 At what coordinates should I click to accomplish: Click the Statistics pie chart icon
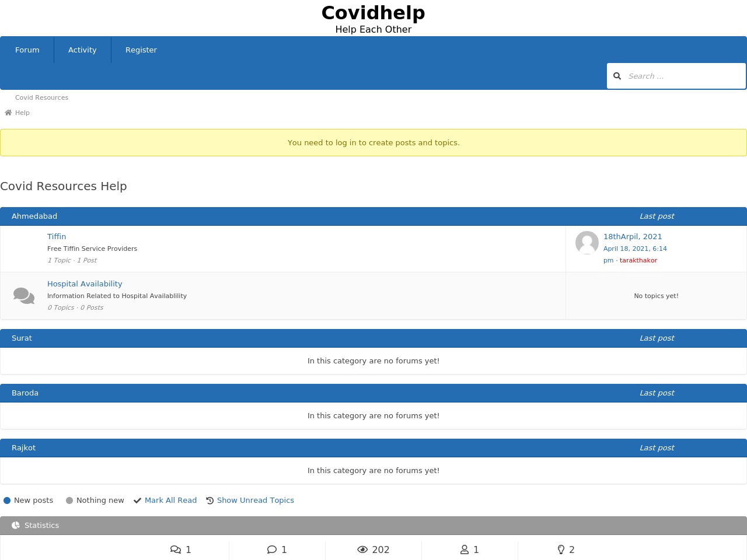coord(16,525)
